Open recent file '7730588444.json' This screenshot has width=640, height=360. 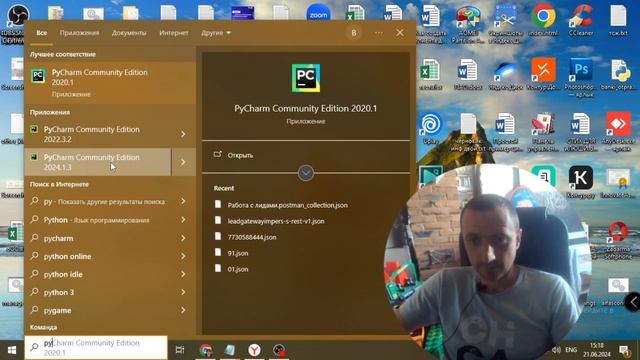pyautogui.click(x=252, y=237)
